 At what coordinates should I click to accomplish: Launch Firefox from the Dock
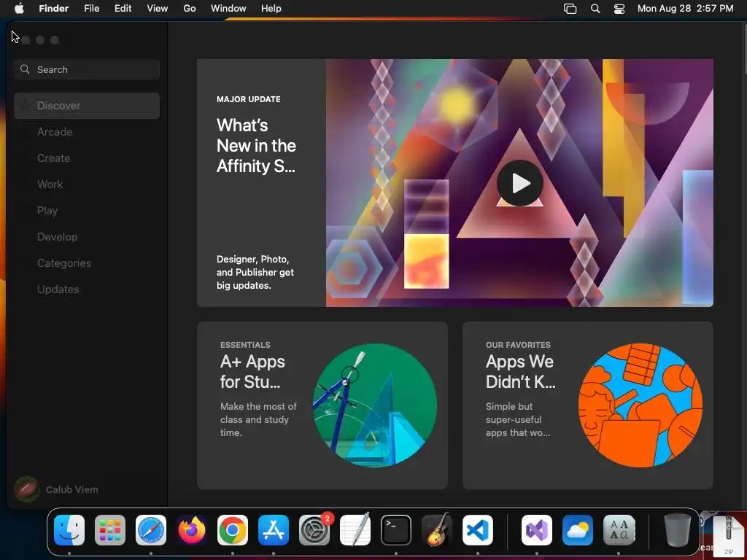pos(192,530)
